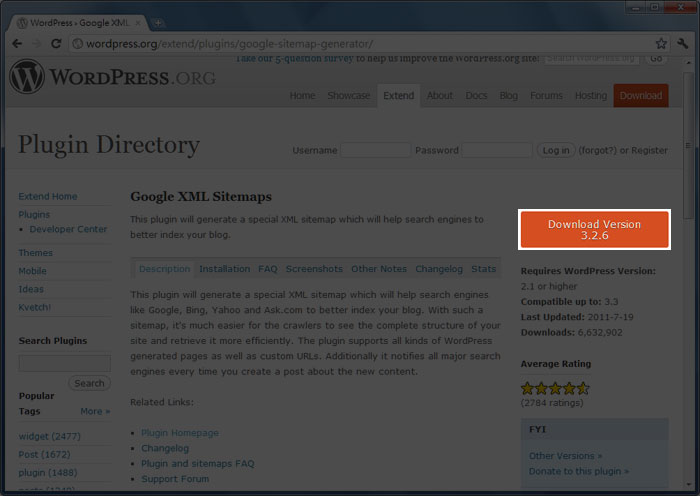This screenshot has width=700, height=496.
Task: Open the Showcase nav item
Action: [349, 96]
